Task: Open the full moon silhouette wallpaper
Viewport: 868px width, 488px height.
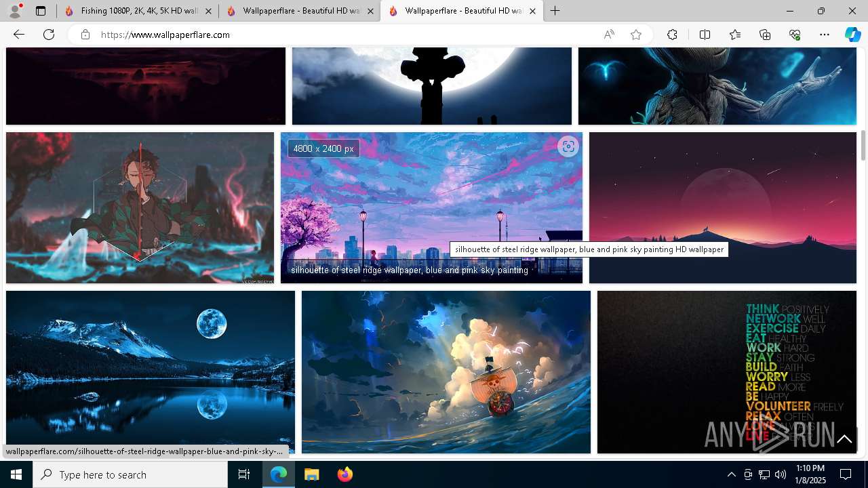Action: pos(432,86)
